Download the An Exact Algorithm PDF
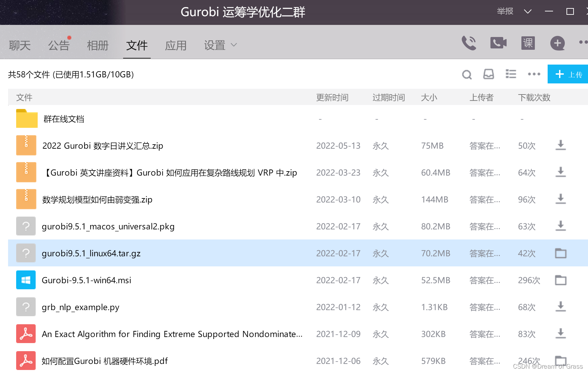The height and width of the screenshot is (372, 588). (x=560, y=334)
